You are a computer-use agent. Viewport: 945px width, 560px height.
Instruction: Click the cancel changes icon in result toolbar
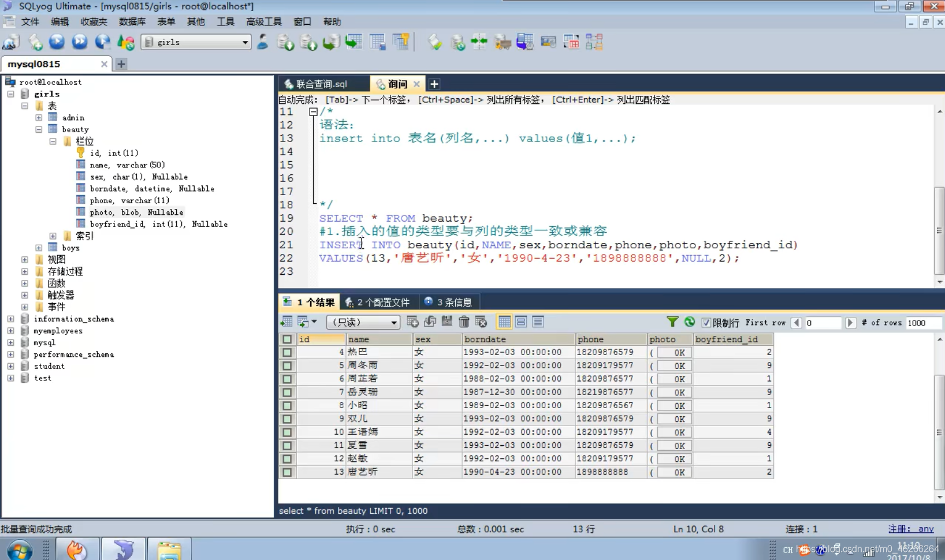tap(481, 322)
